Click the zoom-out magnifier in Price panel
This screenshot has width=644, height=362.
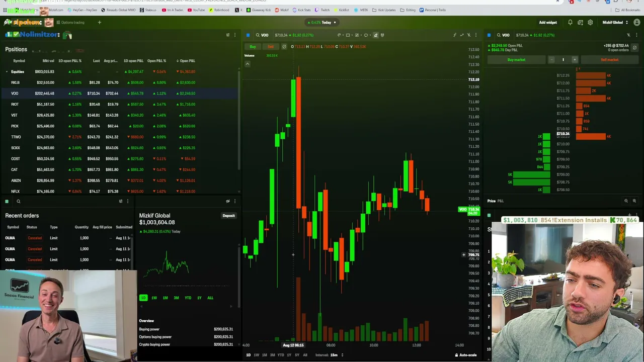[626, 201]
